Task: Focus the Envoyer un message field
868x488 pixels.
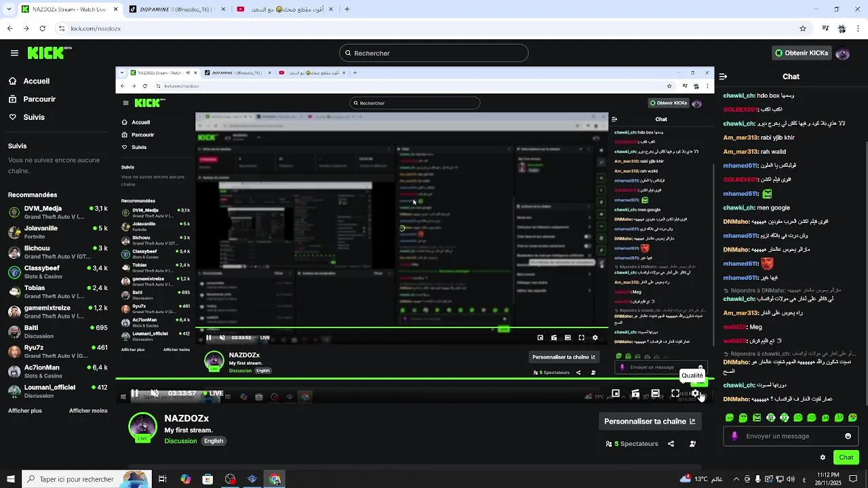Action: pyautogui.click(x=790, y=436)
